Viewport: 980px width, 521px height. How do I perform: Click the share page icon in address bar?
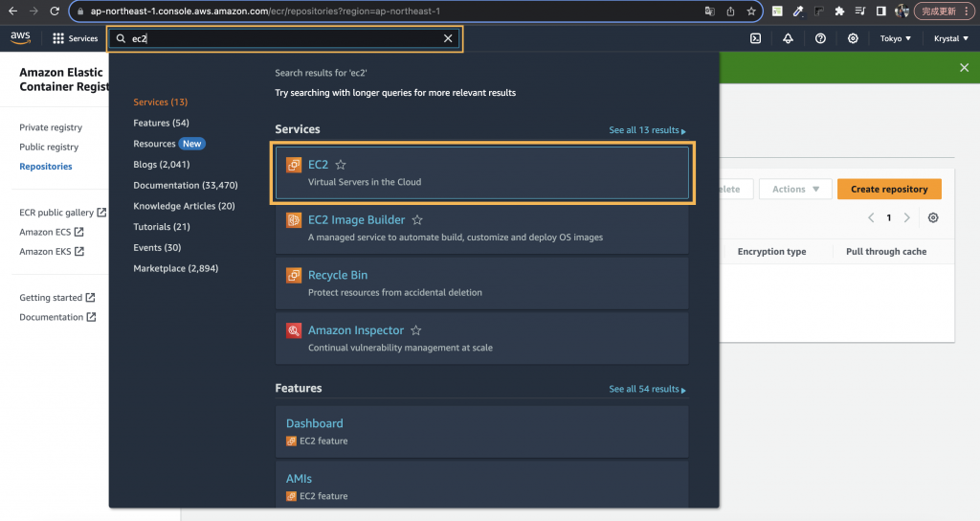click(730, 11)
